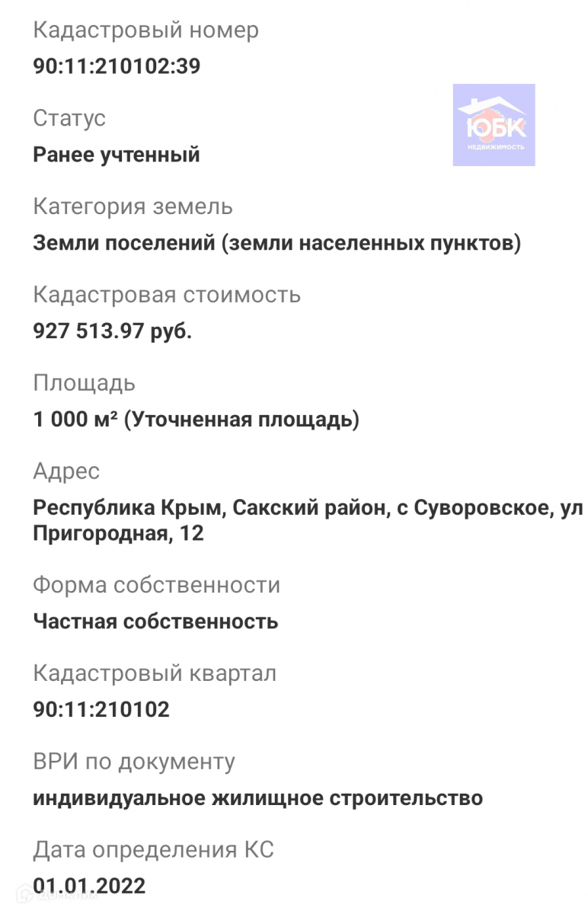Click the Площадь label
The height and width of the screenshot is (914, 588).
point(84,383)
